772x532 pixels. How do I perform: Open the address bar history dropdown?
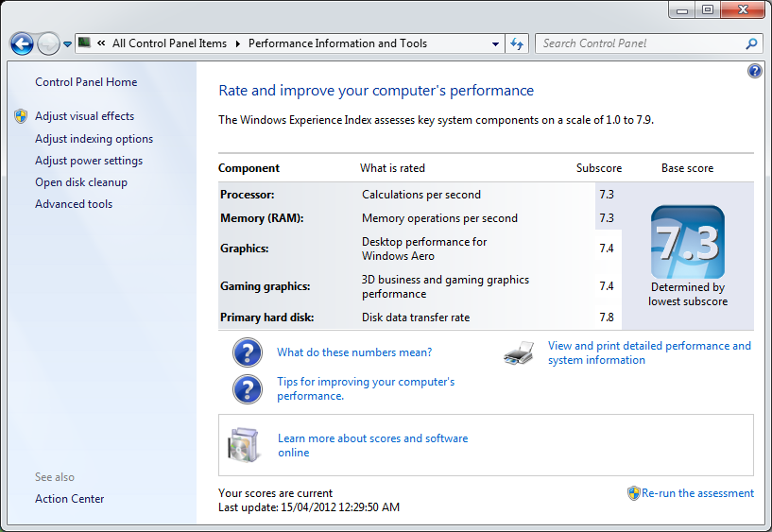click(x=495, y=43)
